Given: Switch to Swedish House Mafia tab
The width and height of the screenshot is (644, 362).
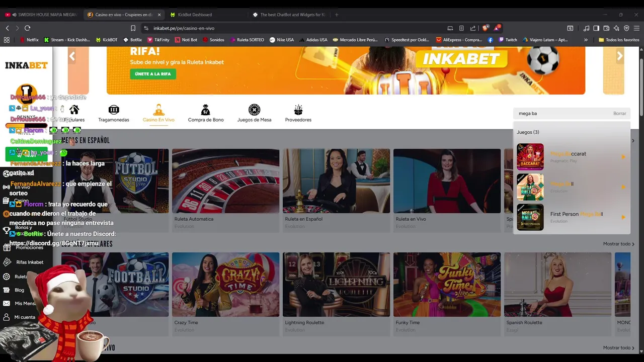Looking at the screenshot, I should (x=41, y=15).
